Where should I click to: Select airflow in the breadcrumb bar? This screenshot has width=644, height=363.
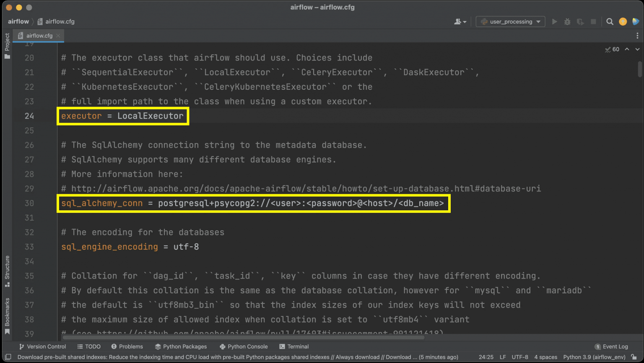tap(18, 21)
